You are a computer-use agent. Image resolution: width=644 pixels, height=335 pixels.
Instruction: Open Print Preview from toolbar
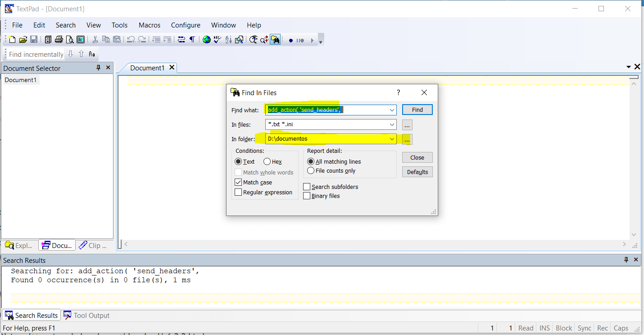click(69, 40)
